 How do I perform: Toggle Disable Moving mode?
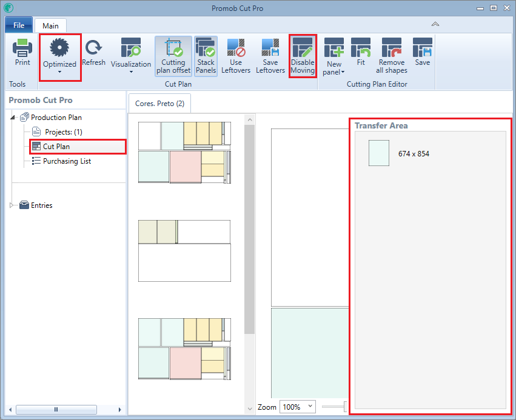click(303, 56)
